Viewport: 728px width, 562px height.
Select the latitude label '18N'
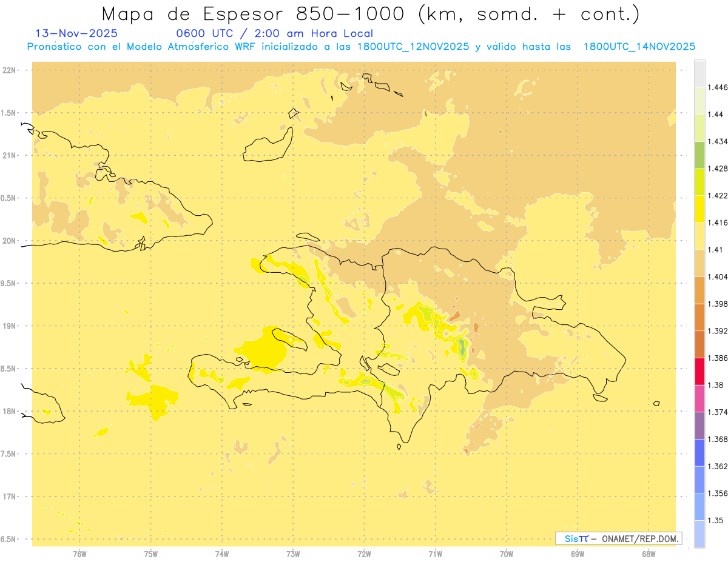point(8,411)
